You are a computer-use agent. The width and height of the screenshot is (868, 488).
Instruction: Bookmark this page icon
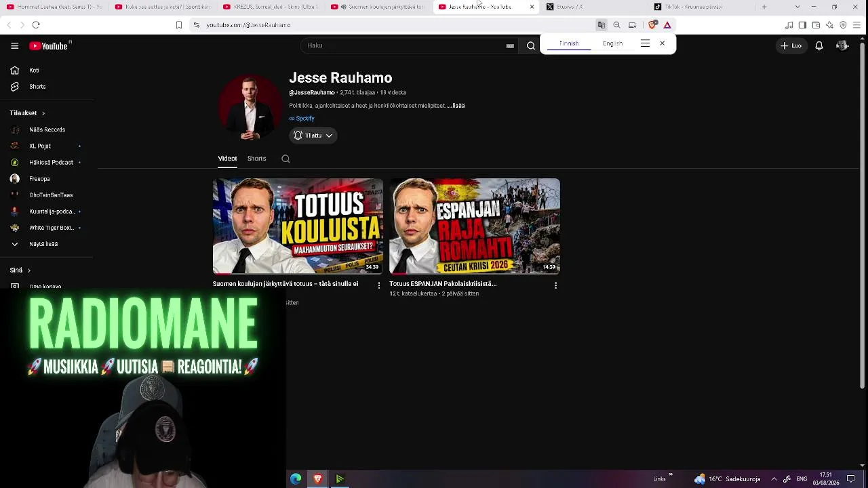179,25
